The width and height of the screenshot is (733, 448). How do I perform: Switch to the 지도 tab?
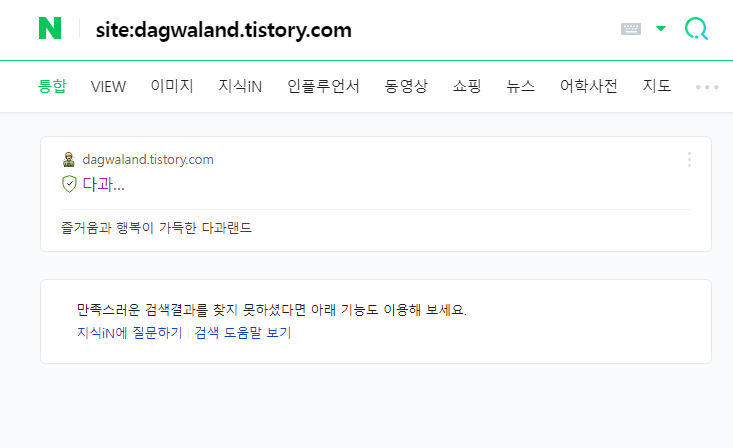tap(657, 86)
